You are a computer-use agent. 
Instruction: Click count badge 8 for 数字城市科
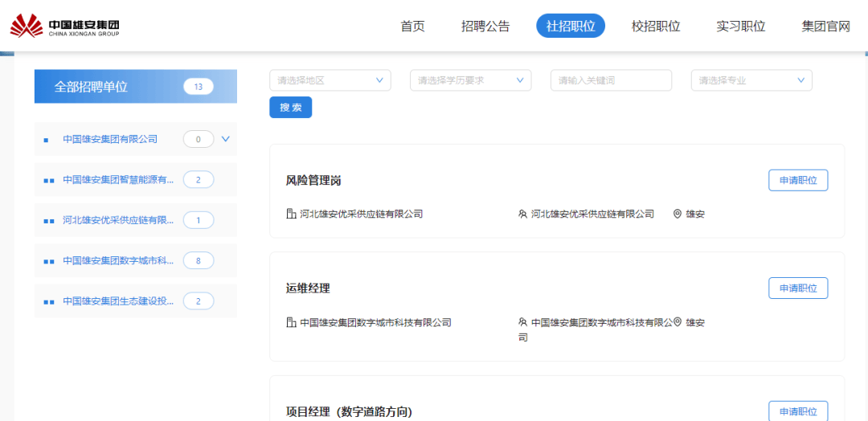[199, 260]
